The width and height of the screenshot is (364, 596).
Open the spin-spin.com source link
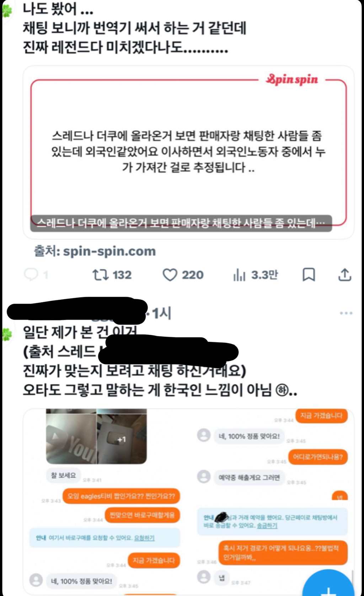tap(109, 251)
